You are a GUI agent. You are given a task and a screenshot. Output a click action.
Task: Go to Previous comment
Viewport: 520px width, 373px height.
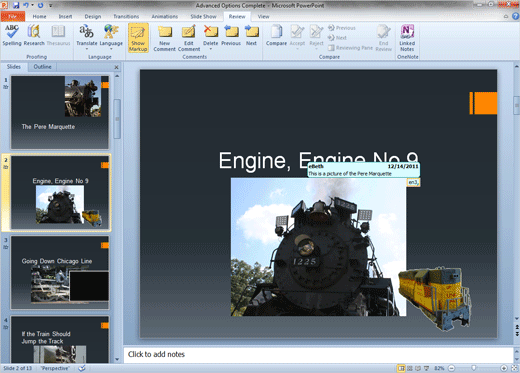(231, 35)
